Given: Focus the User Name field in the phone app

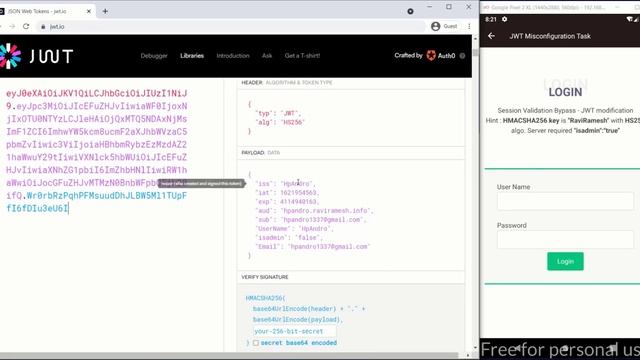Looking at the screenshot, I should tap(565, 201).
